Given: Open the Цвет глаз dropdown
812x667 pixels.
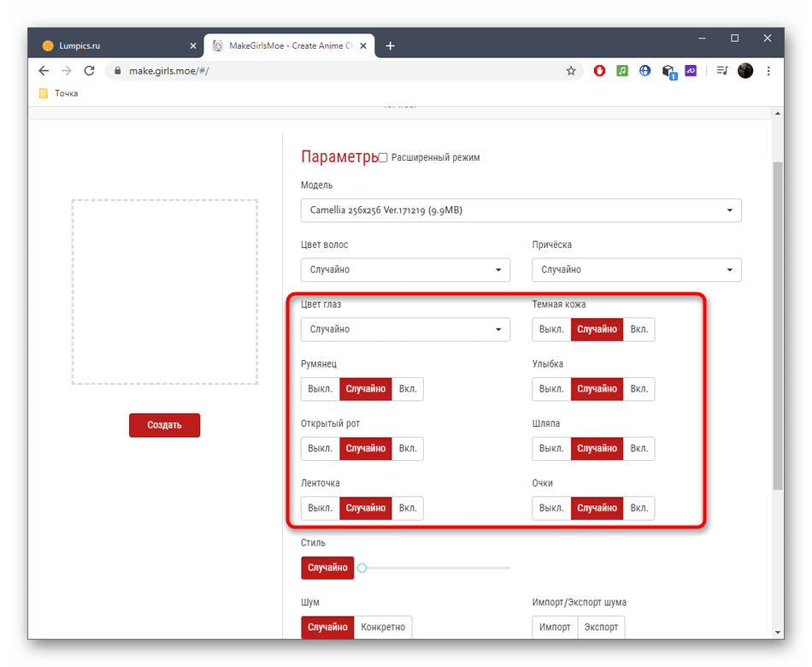Looking at the screenshot, I should 405,329.
